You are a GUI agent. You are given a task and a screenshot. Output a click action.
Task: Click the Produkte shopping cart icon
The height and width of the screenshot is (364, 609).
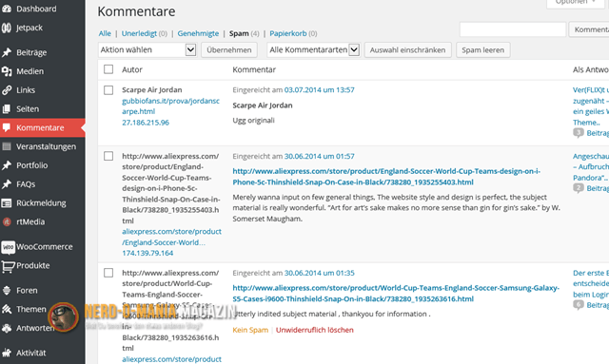[x=8, y=266]
